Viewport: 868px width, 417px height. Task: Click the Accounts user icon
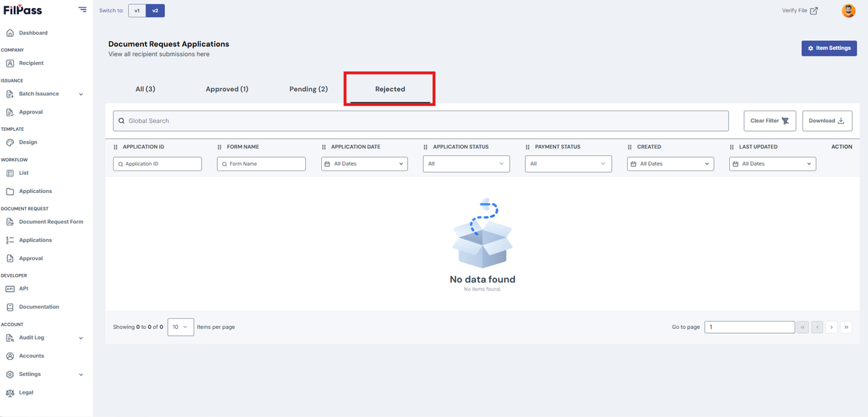point(10,356)
